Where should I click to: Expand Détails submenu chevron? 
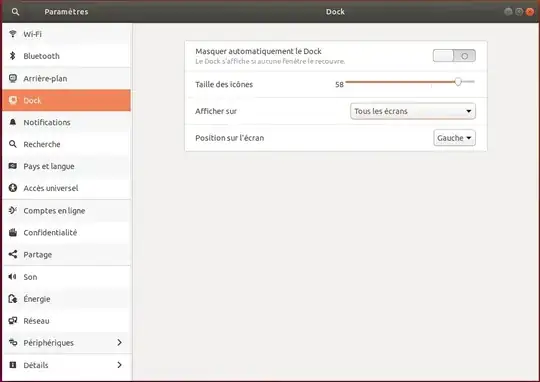point(119,365)
